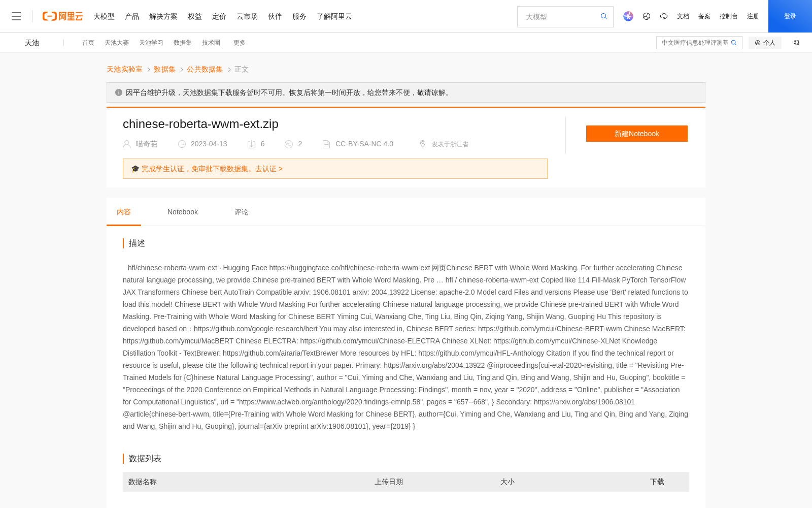Click the Alibaba Cloud logo
812x508 pixels.
pyautogui.click(x=62, y=16)
